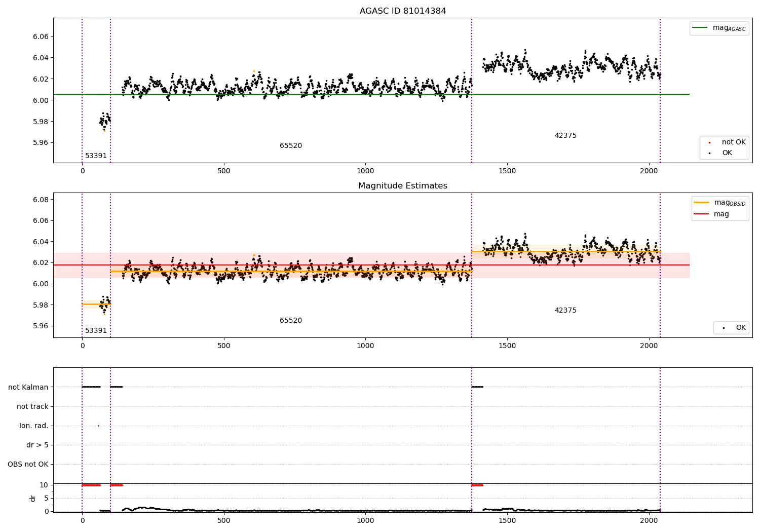Click the 'Ion. rad.' row label

[34, 426]
